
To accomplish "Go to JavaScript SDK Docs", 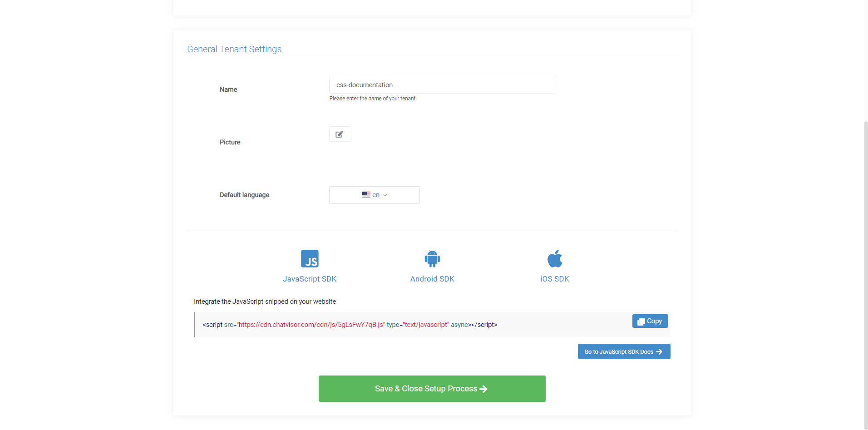I will (624, 351).
